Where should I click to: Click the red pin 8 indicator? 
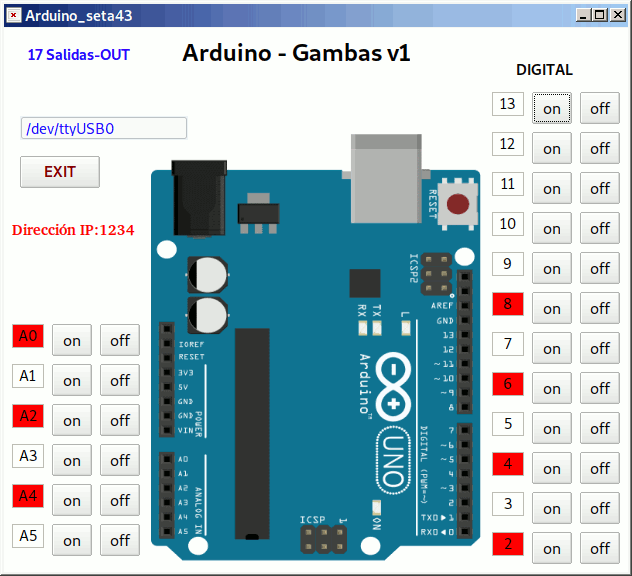(508, 304)
